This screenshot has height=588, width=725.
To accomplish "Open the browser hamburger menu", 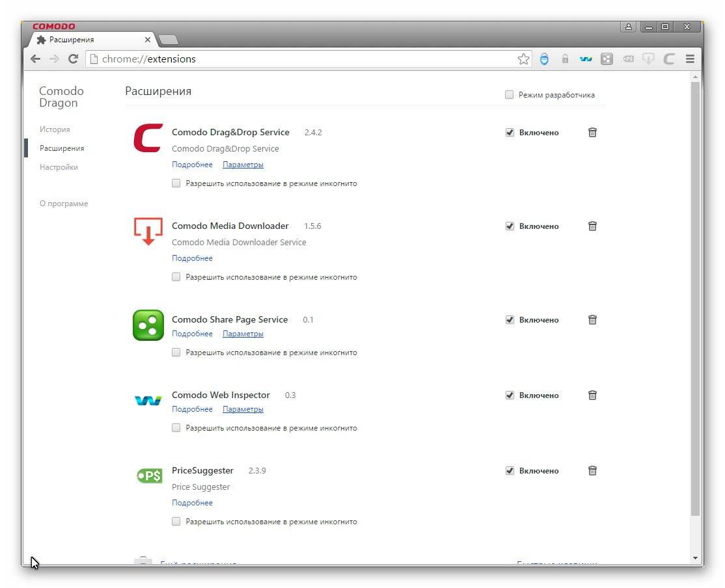I will tap(690, 59).
